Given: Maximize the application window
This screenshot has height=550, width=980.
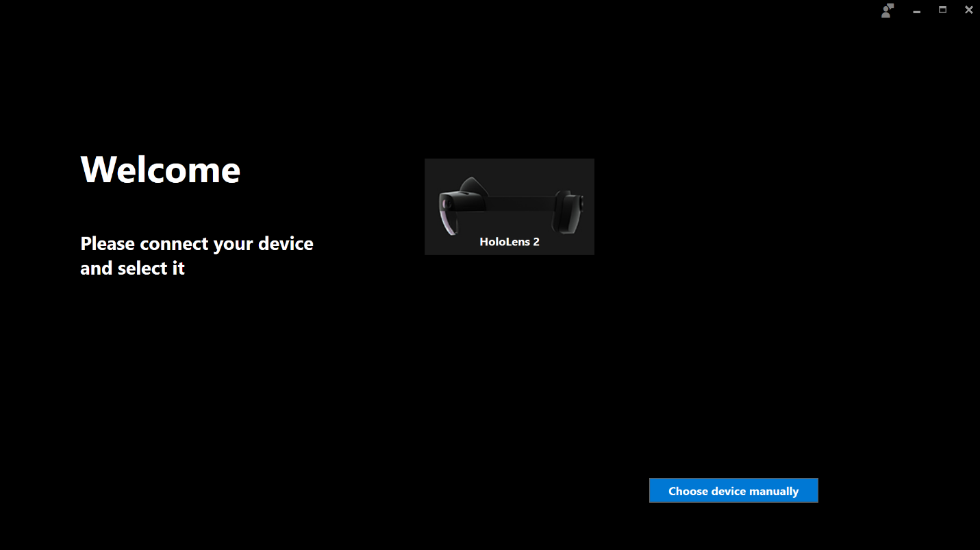Looking at the screenshot, I should point(942,10).
